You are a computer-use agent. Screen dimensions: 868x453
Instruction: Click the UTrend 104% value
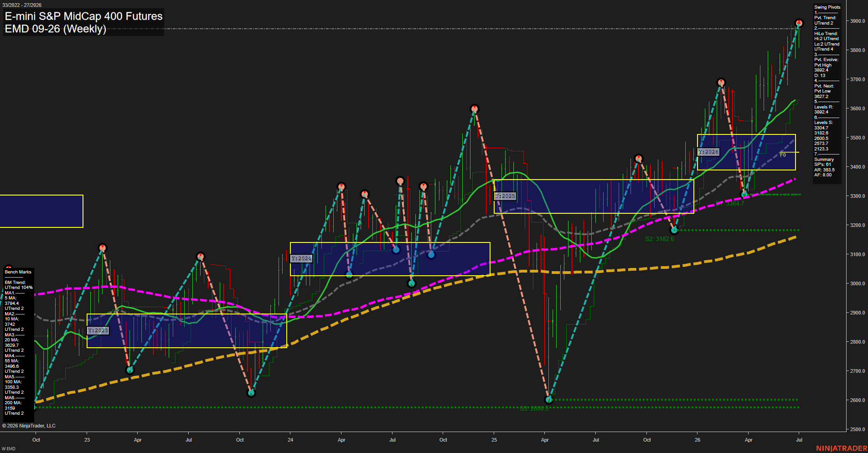click(19, 288)
